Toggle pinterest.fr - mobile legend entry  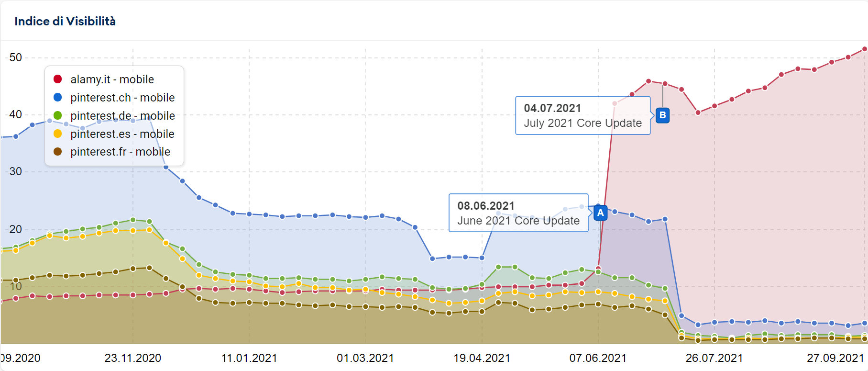pyautogui.click(x=111, y=152)
